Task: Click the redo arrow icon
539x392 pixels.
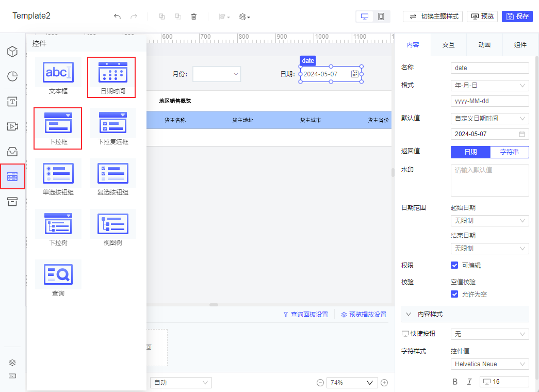Action: [134, 17]
